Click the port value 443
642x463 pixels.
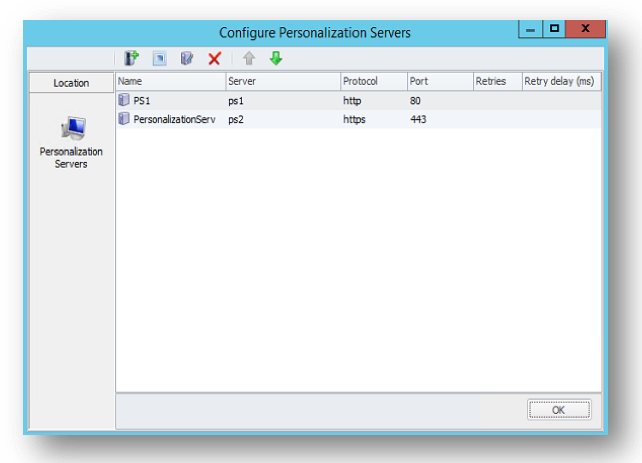click(x=418, y=120)
